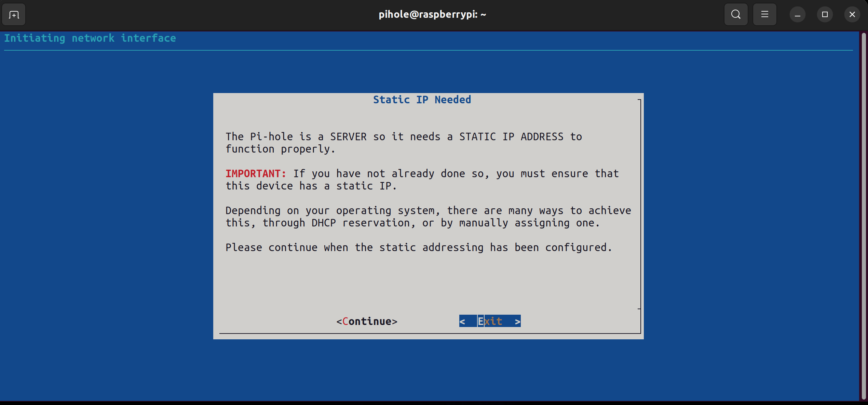
Task: Select the highlighted Exit button
Action: pyautogui.click(x=490, y=321)
